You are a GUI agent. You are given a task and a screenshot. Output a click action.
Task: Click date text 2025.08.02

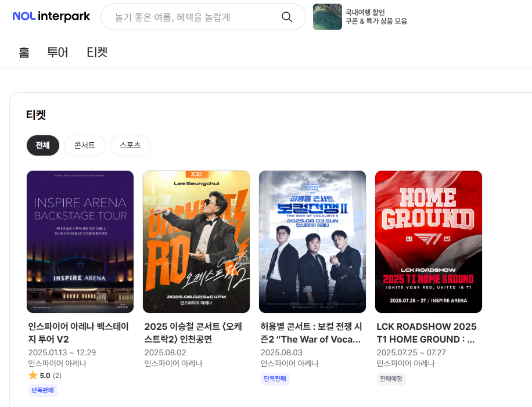click(165, 353)
